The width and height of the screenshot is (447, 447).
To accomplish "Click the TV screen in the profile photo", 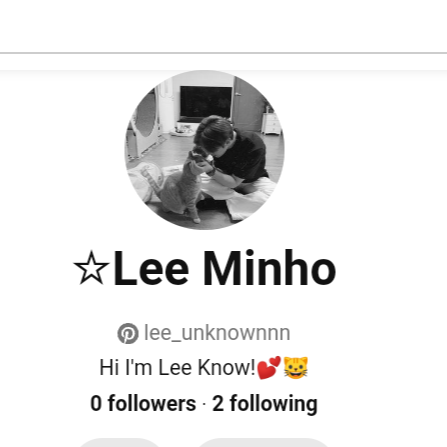I will (x=206, y=102).
